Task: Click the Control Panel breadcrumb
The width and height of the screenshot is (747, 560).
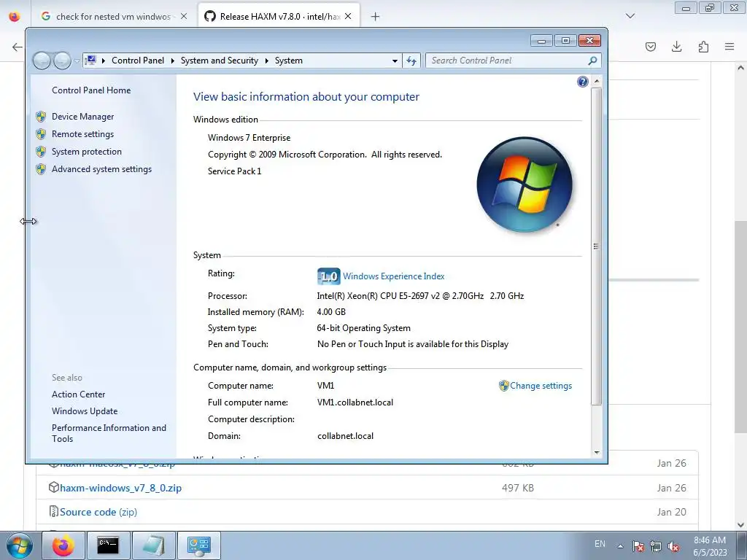Action: pos(138,61)
